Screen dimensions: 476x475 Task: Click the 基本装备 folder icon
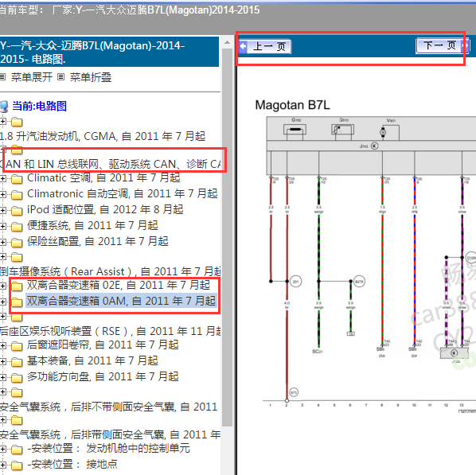17,362
